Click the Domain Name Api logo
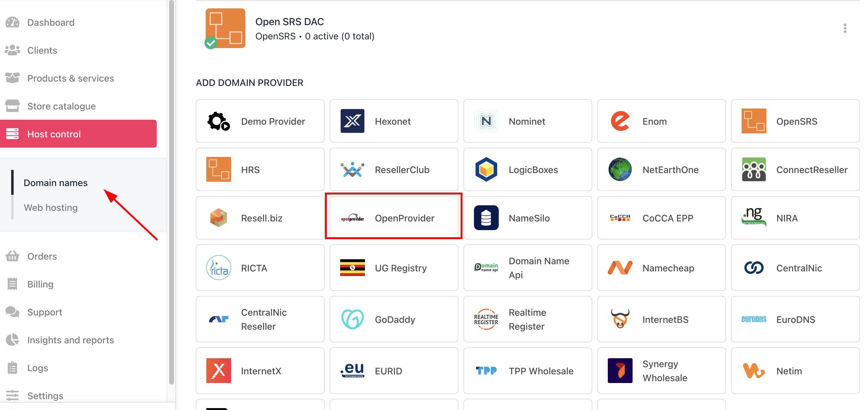 pos(486,268)
